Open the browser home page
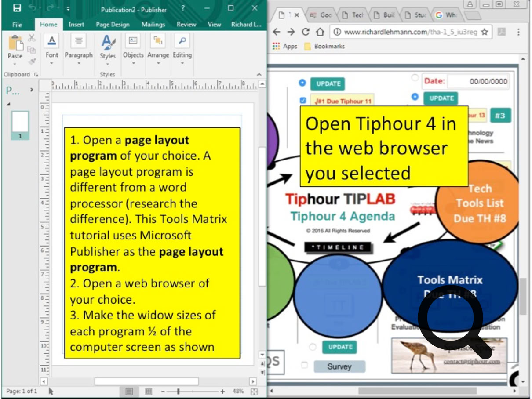Viewport: 532px width, 399px height. pos(320,32)
